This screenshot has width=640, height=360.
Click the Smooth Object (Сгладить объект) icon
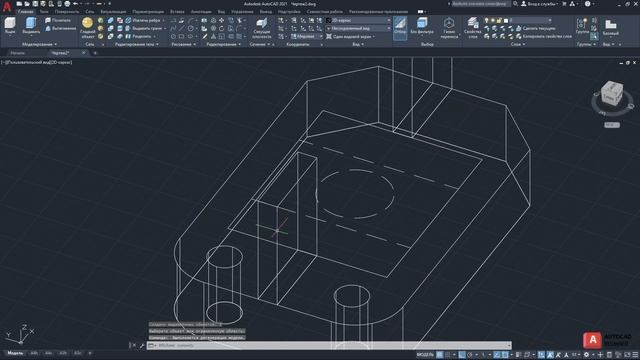coord(87,27)
